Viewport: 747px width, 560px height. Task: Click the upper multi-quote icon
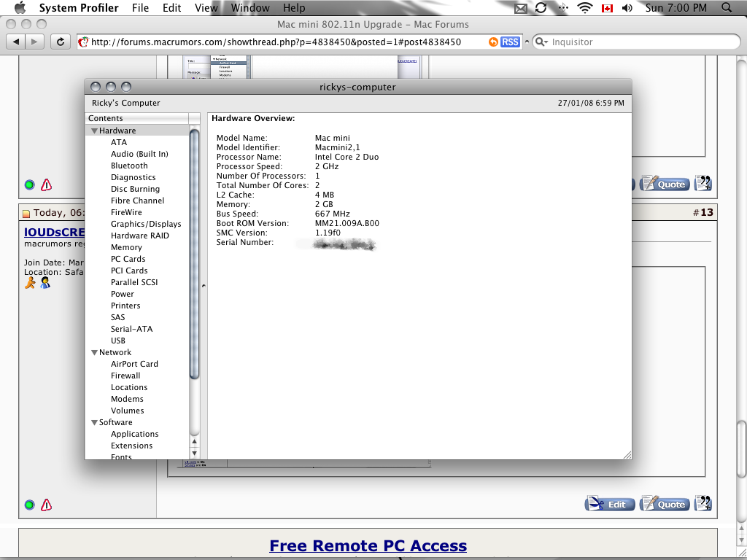[x=703, y=183]
